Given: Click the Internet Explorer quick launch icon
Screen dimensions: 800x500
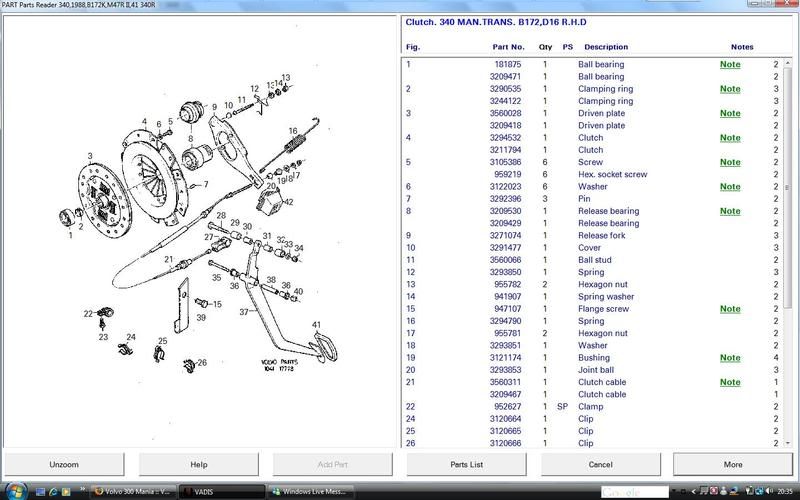Looking at the screenshot, I should tap(53, 492).
